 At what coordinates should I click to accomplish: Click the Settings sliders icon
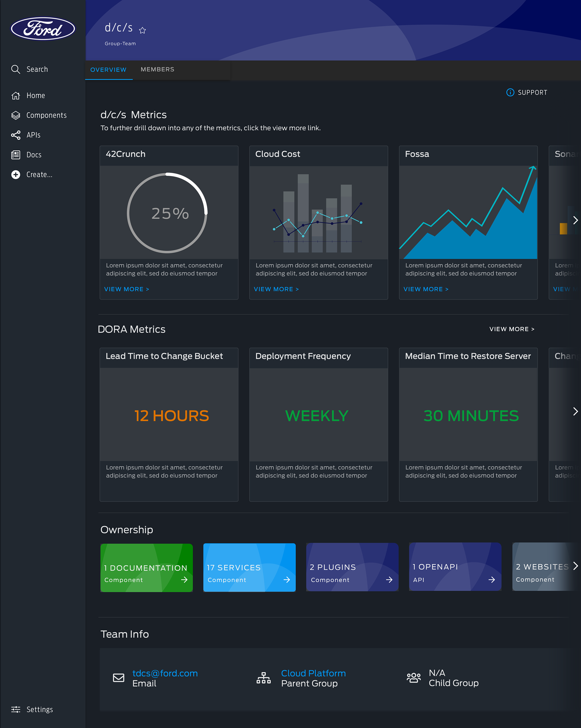point(15,710)
